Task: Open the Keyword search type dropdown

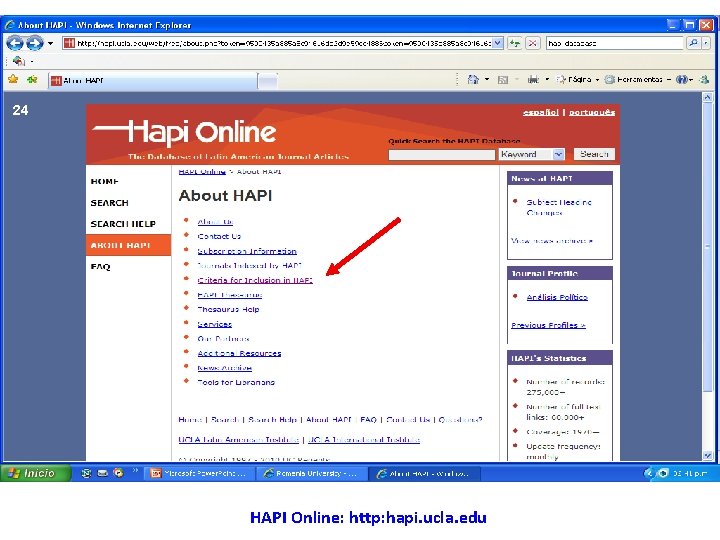Action: pyautogui.click(x=531, y=154)
